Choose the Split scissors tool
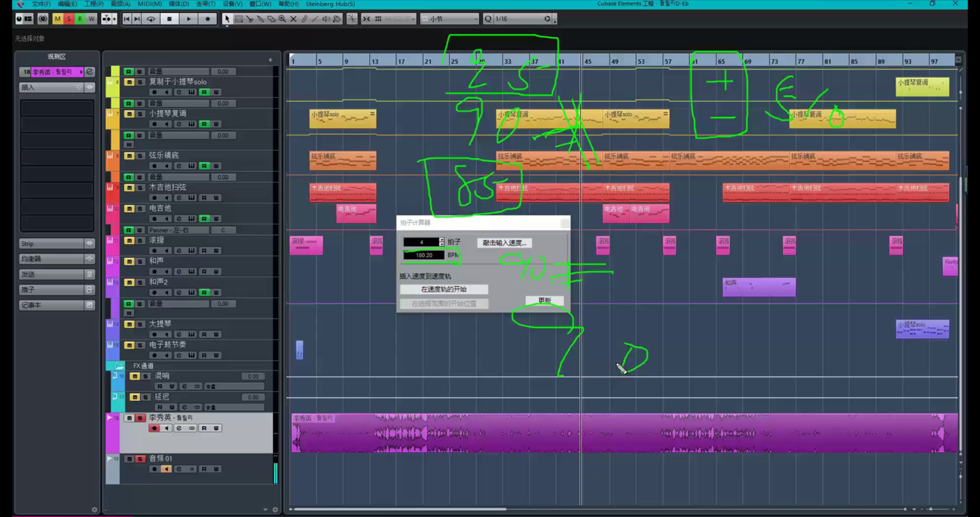 point(250,19)
